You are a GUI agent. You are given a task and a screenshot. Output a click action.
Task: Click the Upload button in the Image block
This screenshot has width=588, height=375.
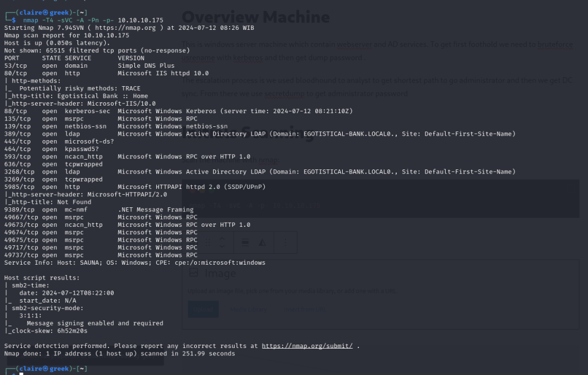coord(203,310)
